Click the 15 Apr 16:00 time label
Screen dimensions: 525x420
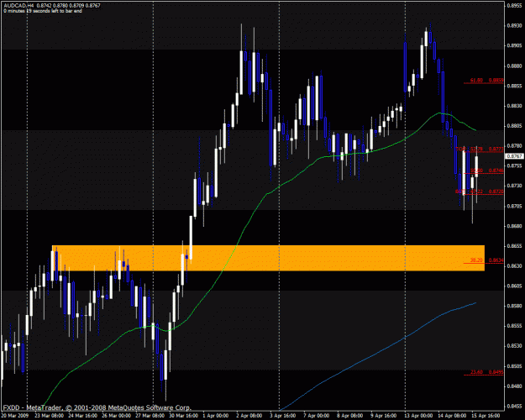click(486, 416)
